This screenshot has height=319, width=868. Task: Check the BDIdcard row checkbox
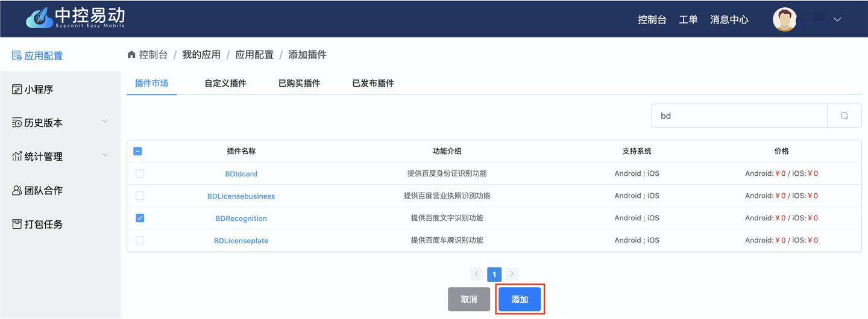tap(140, 173)
